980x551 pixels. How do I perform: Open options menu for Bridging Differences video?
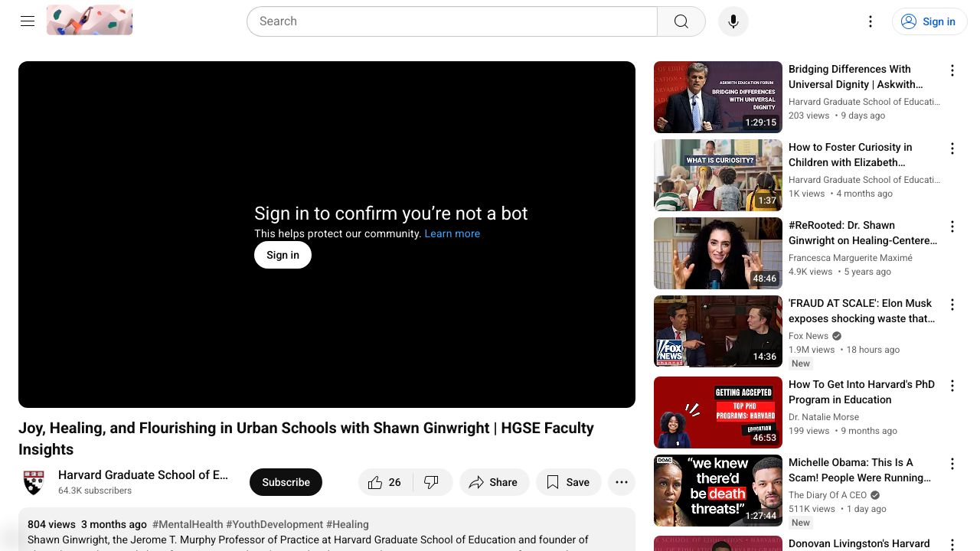coord(952,70)
